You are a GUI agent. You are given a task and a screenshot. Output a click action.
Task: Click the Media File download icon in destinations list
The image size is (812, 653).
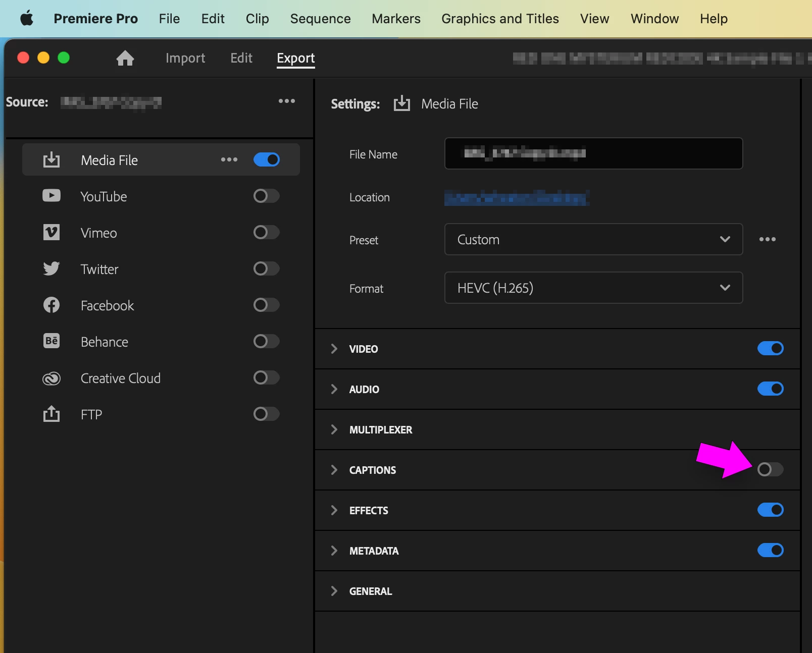(x=52, y=160)
